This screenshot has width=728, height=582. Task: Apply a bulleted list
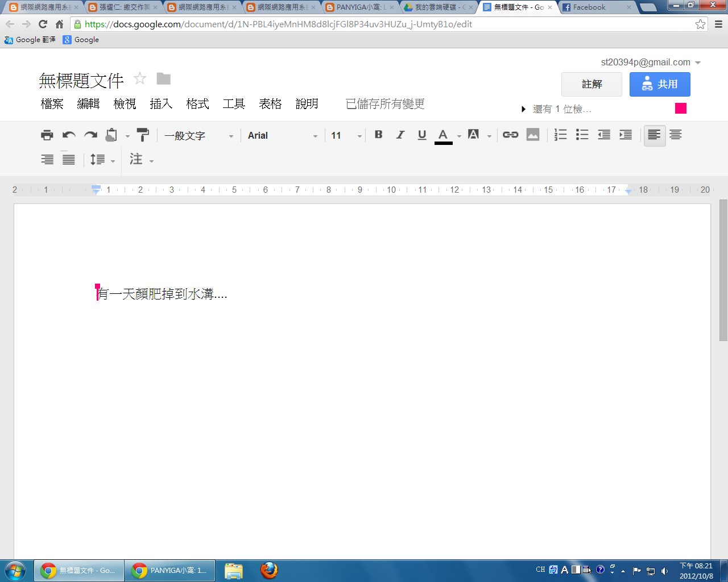coord(582,135)
